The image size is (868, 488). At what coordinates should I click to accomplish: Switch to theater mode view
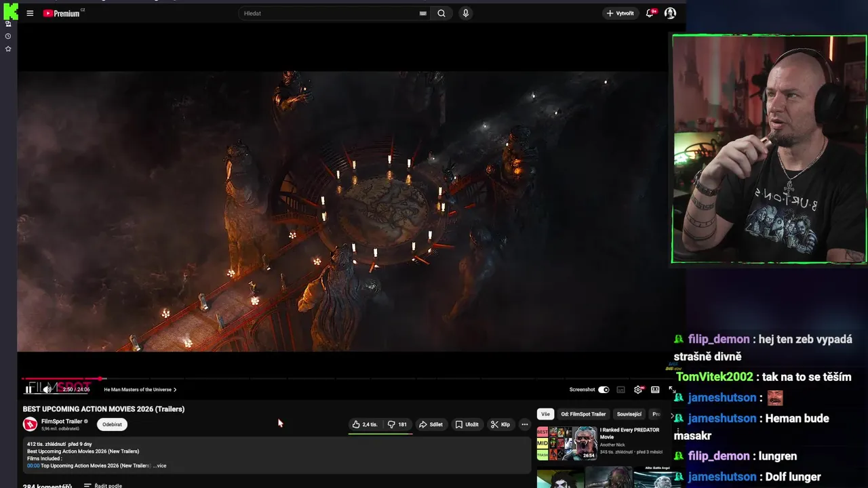click(655, 390)
